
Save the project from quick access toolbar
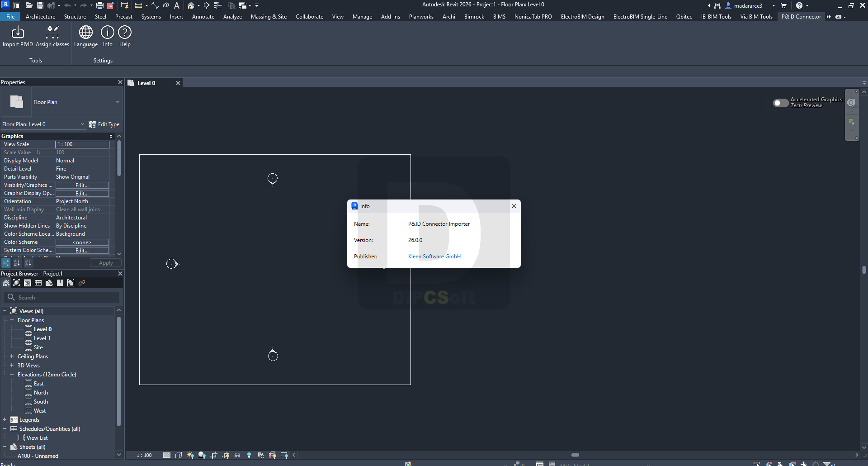tap(40, 5)
